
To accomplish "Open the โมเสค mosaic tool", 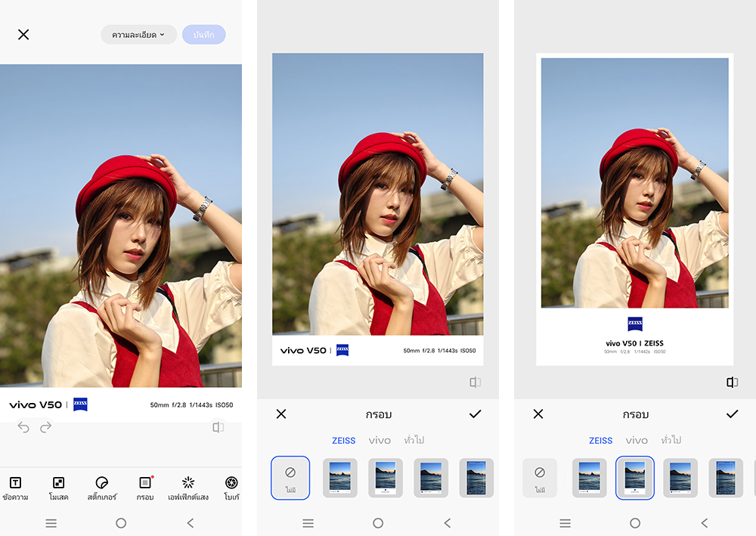I will [x=58, y=488].
